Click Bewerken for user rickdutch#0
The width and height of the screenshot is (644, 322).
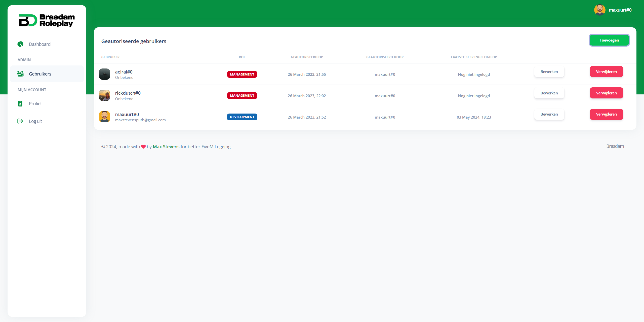549,93
